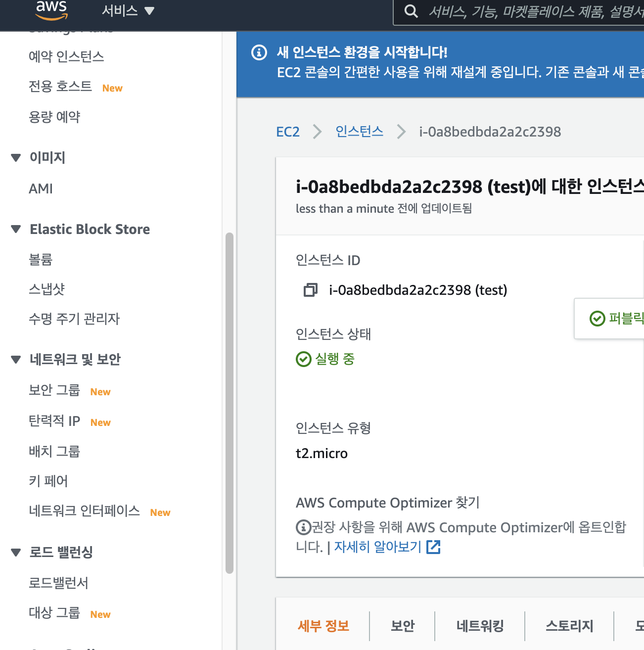Click the AWS Compute Optimizer 찾기 label
Screen dimensions: 644x650
pyautogui.click(x=388, y=503)
